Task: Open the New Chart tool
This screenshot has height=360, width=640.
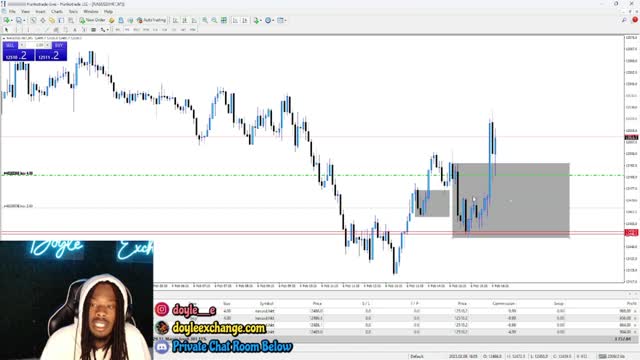Action: (7, 20)
